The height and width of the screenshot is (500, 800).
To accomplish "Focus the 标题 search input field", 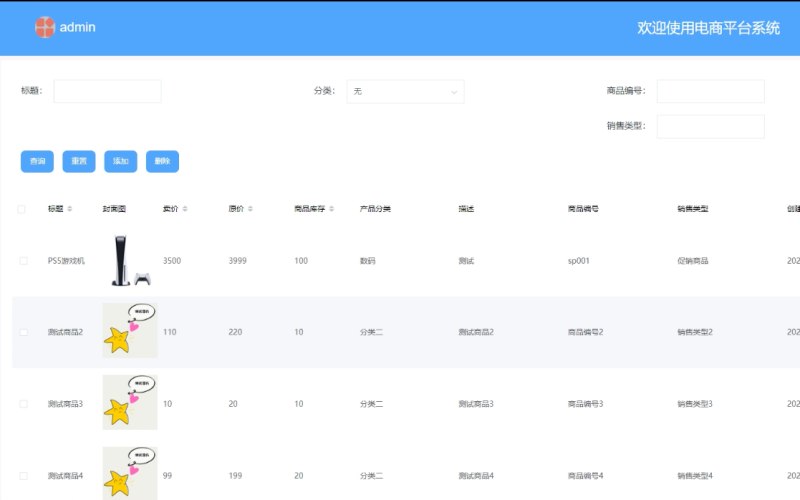I will pyautogui.click(x=108, y=91).
